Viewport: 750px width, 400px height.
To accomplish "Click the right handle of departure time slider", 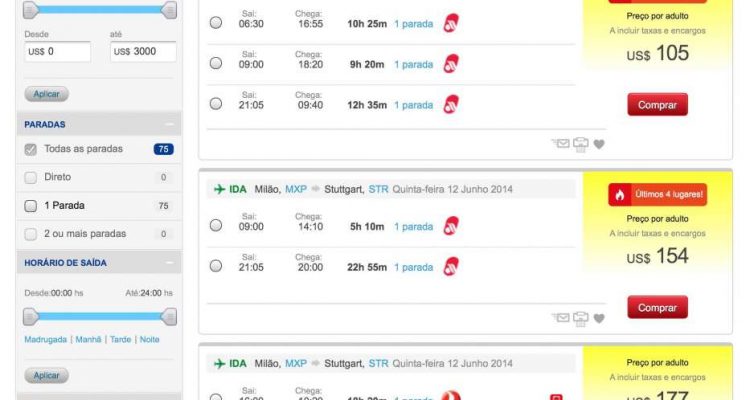I will click(x=169, y=317).
